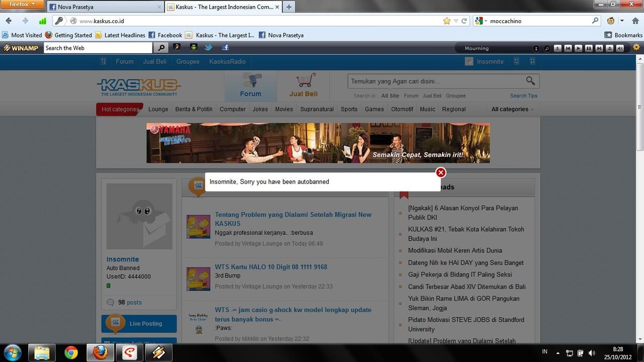Bookmark page with the star icon
The image size is (644, 362).
point(447,21)
